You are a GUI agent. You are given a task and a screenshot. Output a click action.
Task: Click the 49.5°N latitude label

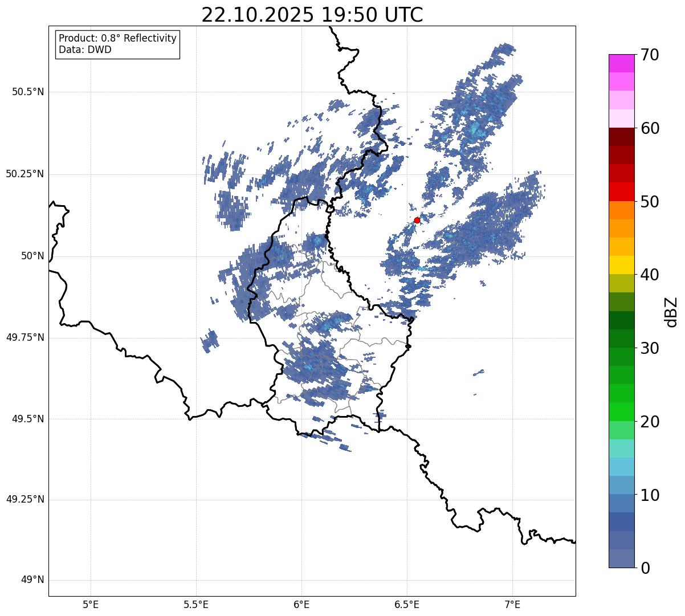pos(28,419)
